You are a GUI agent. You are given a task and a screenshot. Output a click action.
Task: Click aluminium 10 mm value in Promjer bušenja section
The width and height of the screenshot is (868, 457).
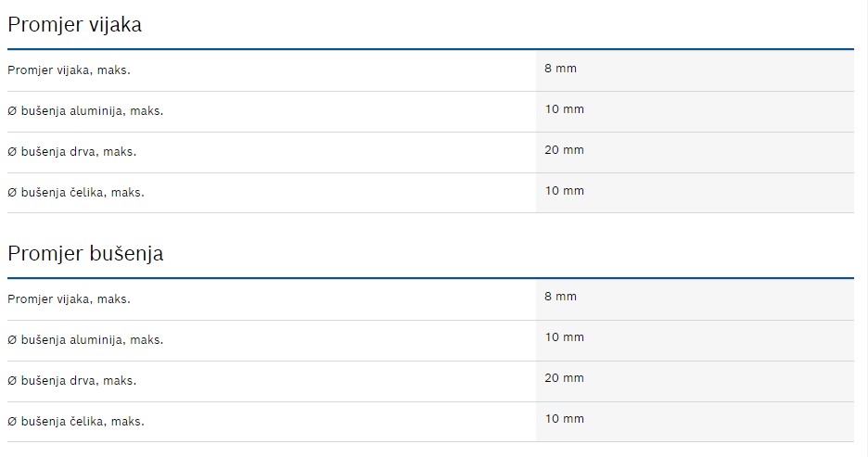[565, 337]
